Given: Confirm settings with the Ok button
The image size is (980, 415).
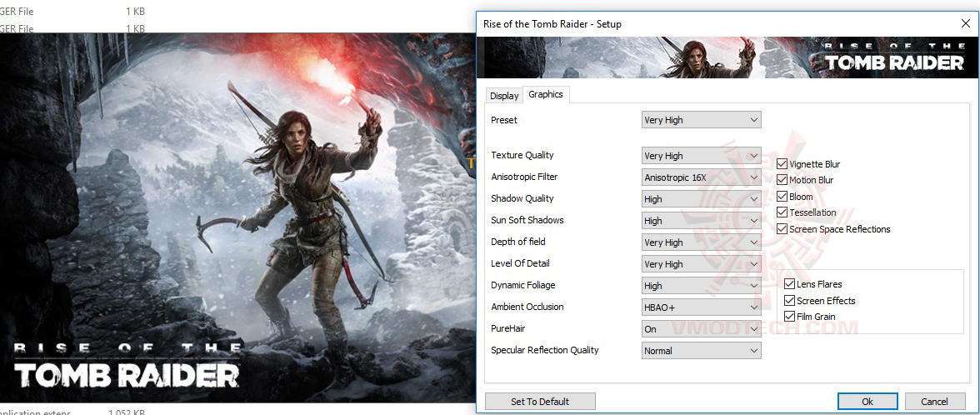Looking at the screenshot, I should pos(867,402).
